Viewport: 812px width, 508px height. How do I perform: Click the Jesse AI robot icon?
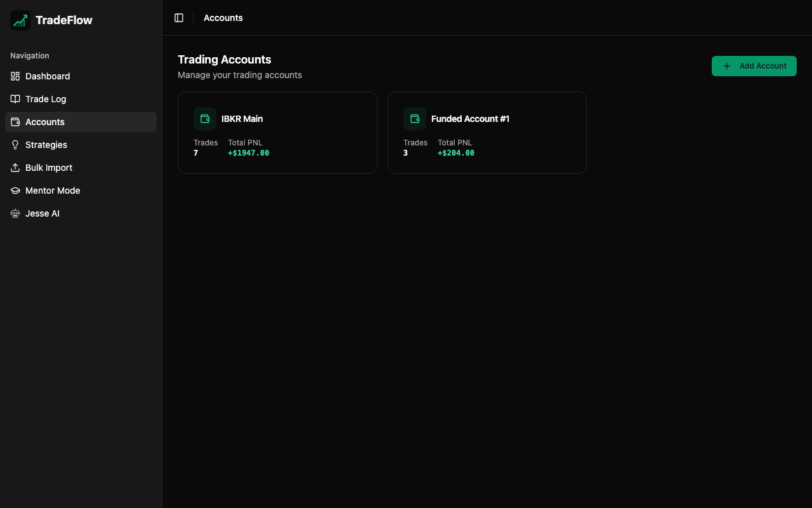[15, 213]
